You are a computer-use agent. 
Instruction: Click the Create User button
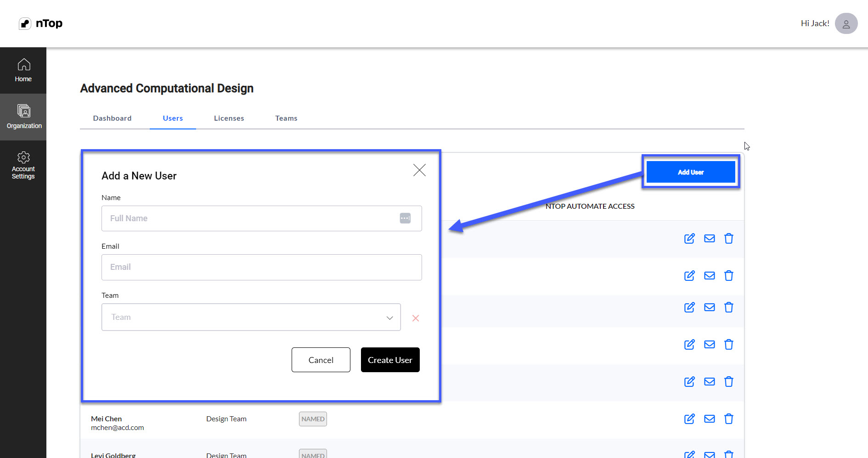(x=390, y=360)
